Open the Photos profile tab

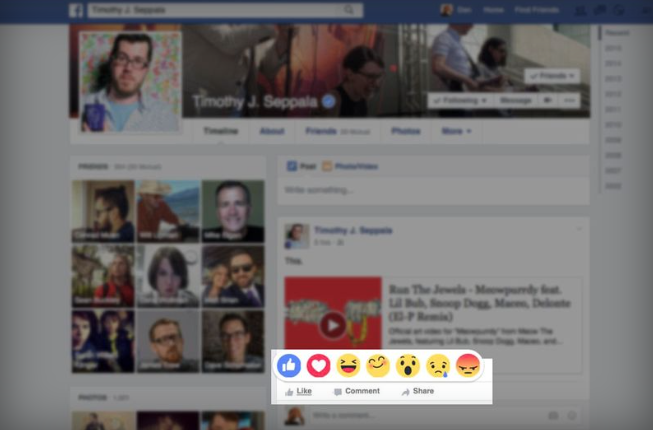pos(406,131)
